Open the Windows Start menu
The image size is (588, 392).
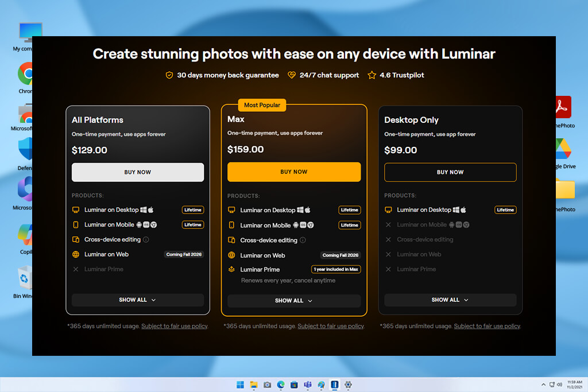240,385
